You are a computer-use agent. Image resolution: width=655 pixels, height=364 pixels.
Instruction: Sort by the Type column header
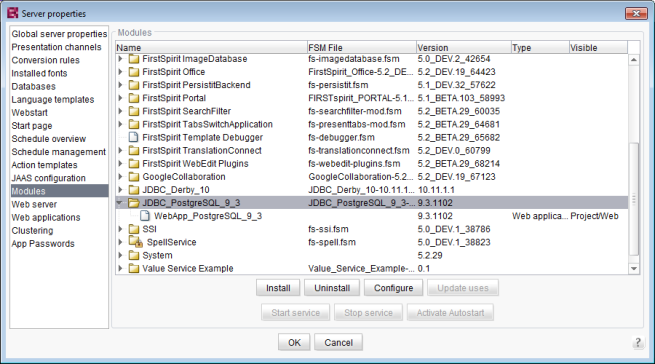[x=540, y=48]
